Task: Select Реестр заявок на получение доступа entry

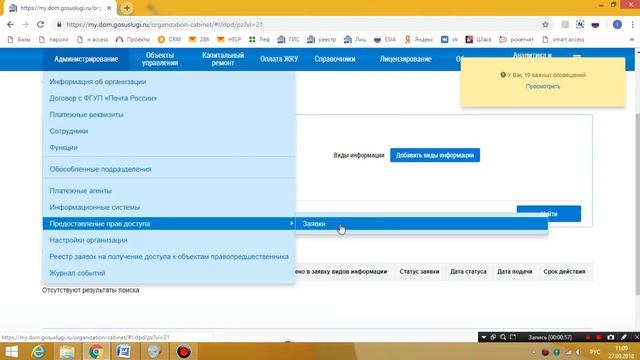Action: pos(169,256)
